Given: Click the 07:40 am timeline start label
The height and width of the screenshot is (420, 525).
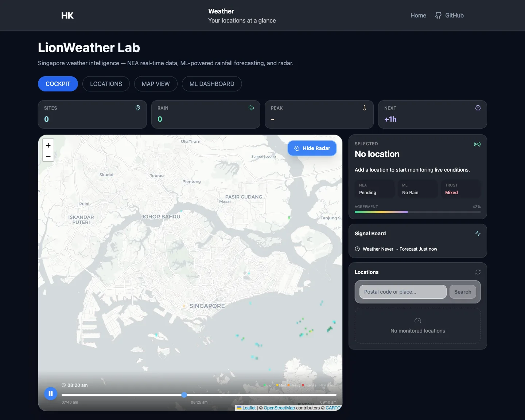Looking at the screenshot, I should pos(70,403).
